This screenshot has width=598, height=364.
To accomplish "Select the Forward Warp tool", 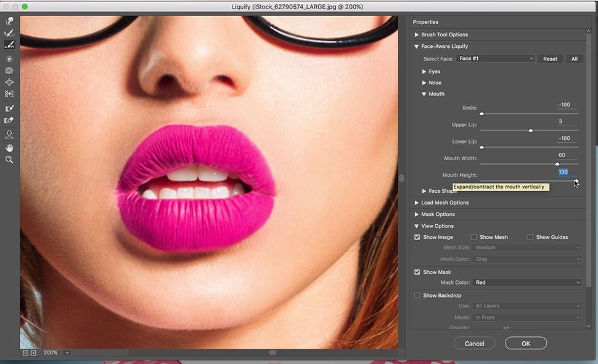I will click(x=9, y=20).
